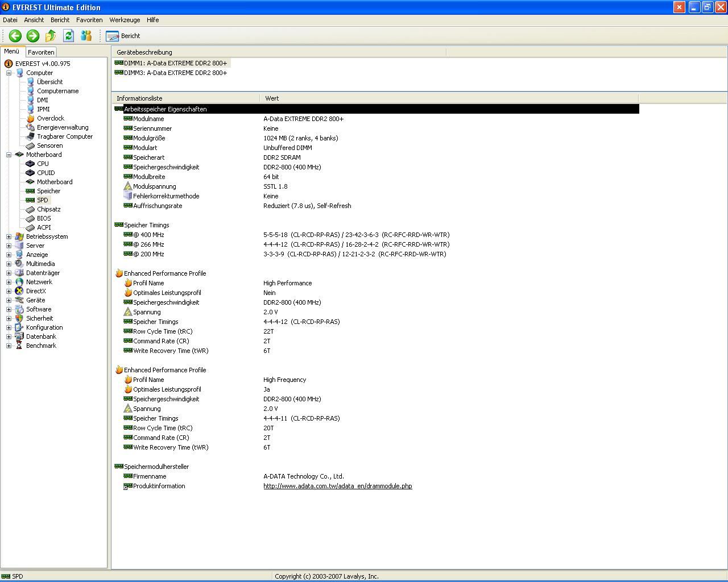This screenshot has width=728, height=582.
Task: Open the Ansicht menu
Action: pos(34,20)
